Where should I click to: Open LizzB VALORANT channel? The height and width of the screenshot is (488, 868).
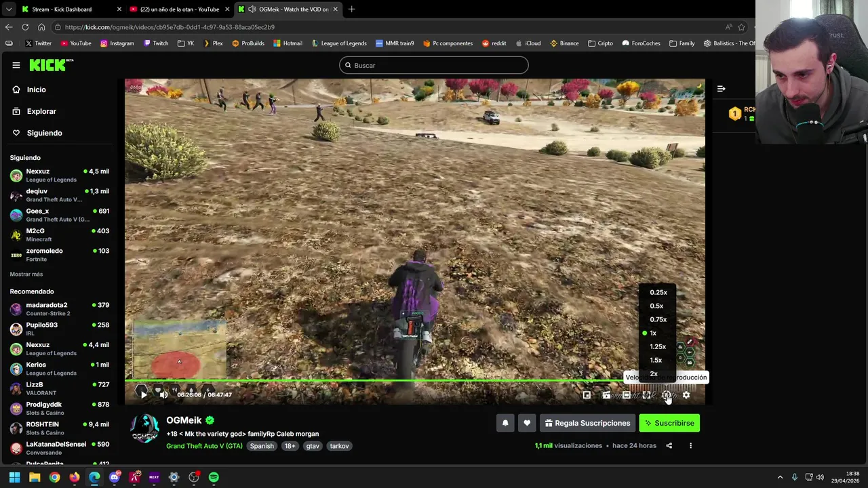[60, 388]
